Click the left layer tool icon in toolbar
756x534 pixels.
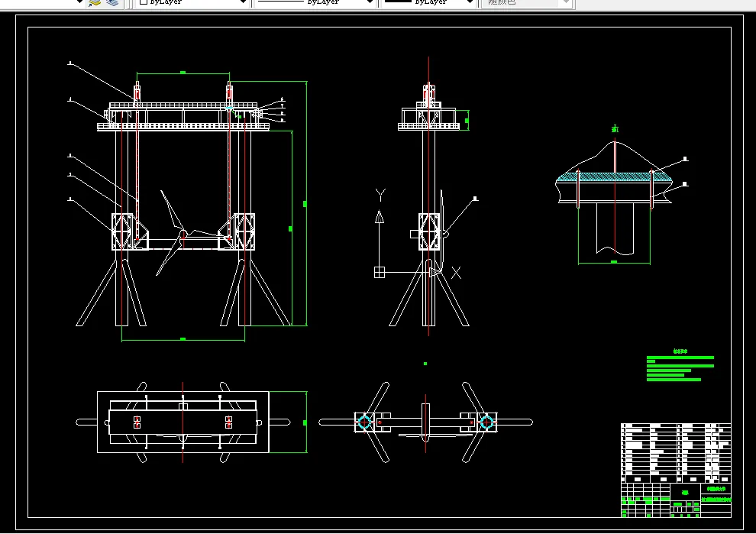click(x=95, y=2)
